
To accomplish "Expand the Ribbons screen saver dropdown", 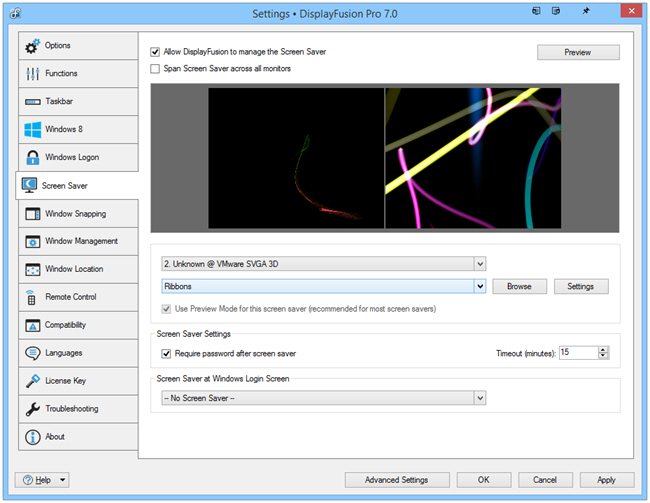I will [480, 287].
